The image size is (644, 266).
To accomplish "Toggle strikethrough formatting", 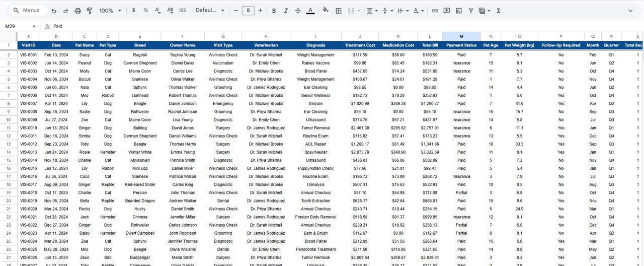I will click(x=298, y=11).
